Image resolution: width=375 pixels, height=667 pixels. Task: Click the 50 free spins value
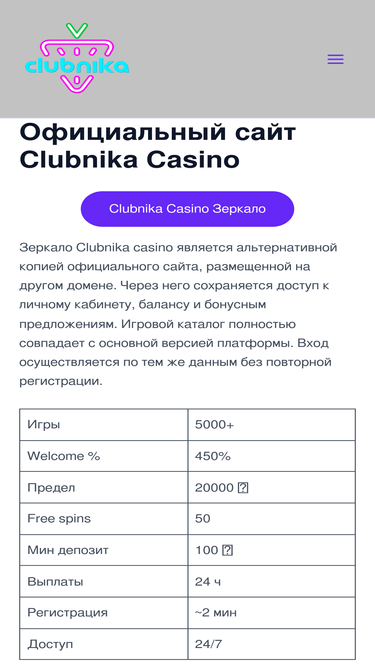(x=202, y=519)
